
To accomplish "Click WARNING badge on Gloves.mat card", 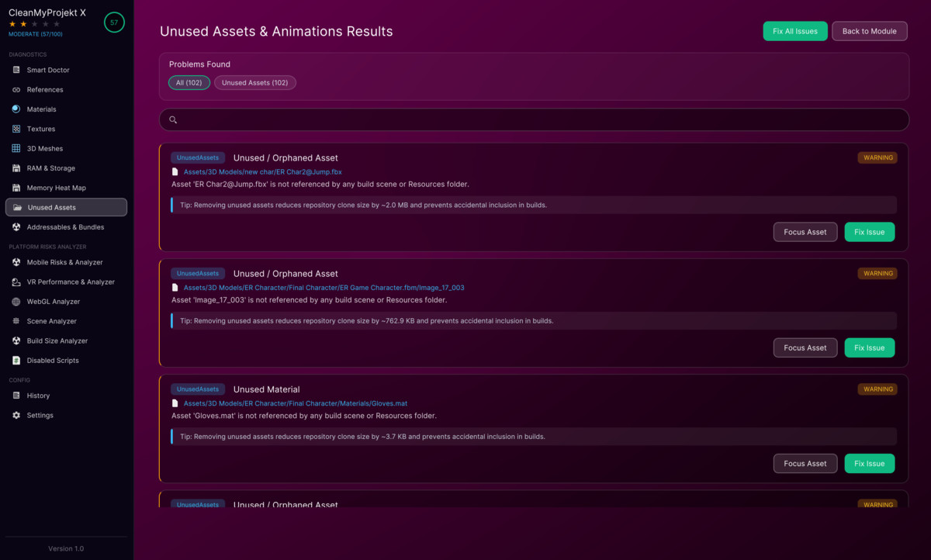I will [877, 389].
